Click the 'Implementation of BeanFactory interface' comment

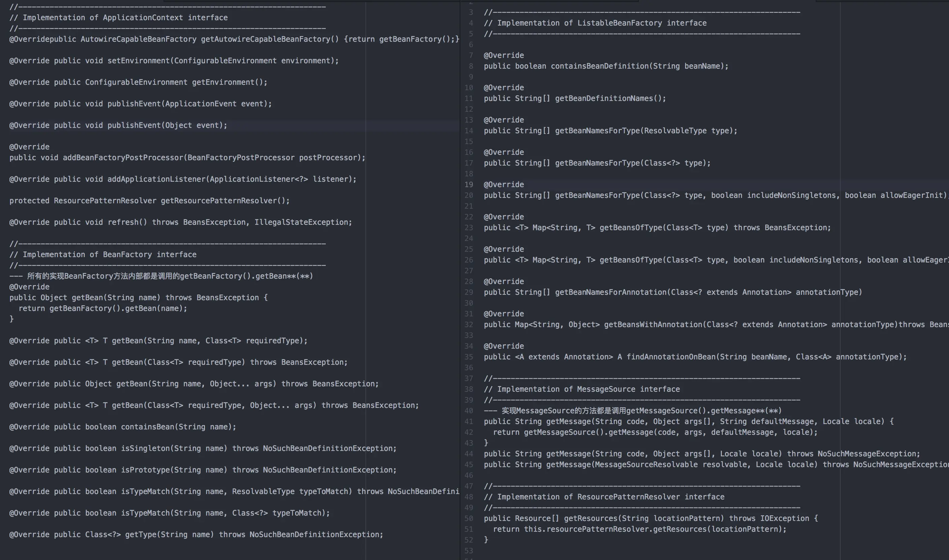click(x=103, y=254)
